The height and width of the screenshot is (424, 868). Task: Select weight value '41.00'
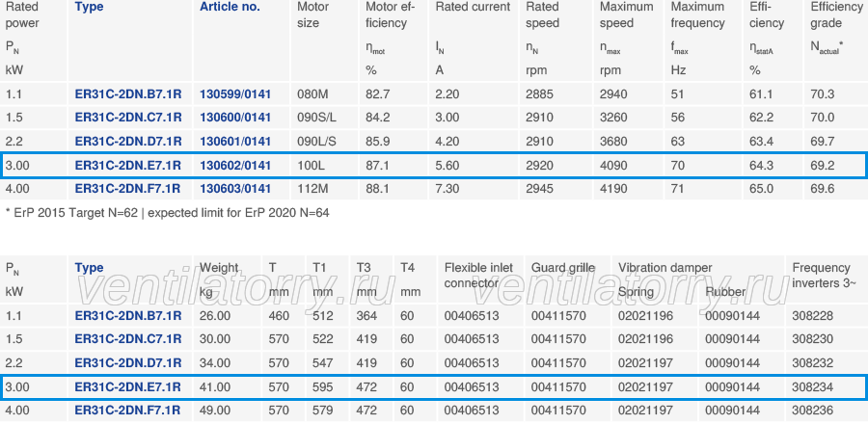coord(215,386)
